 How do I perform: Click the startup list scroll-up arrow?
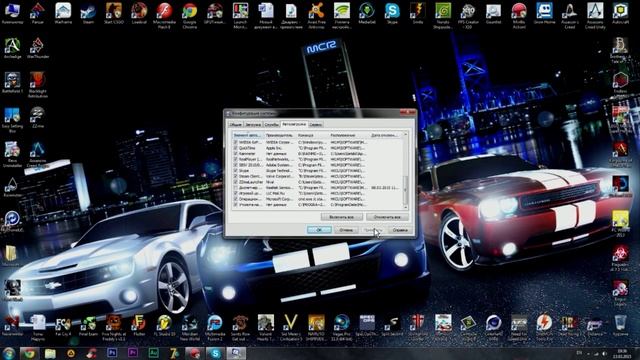(x=405, y=134)
